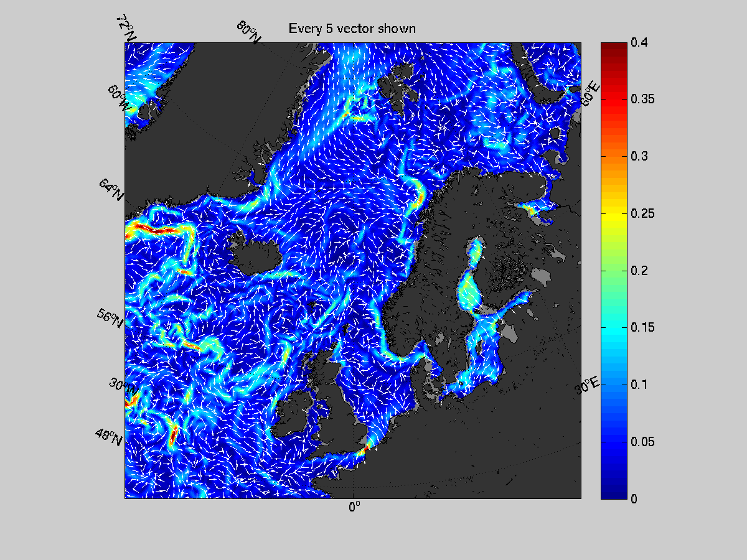Click the colorbar tick label 0.05

(642, 442)
